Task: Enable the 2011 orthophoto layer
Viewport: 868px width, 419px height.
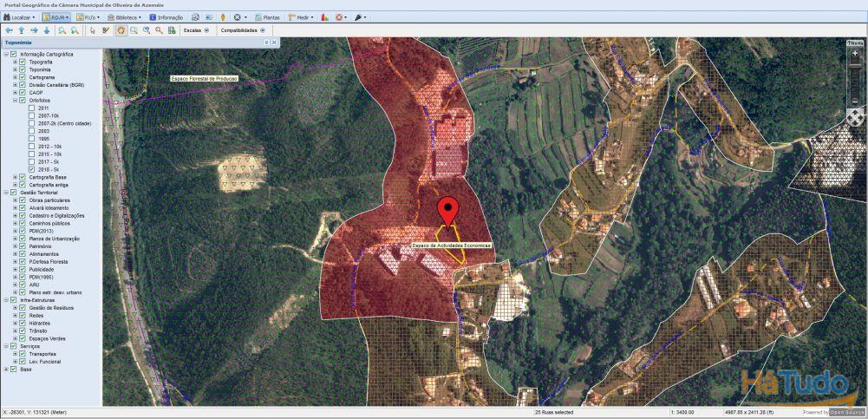Action: 32,108
